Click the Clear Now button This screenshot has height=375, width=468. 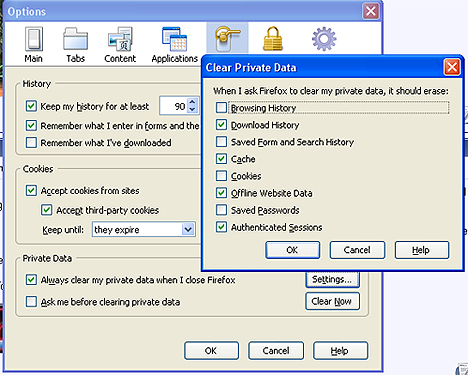click(332, 301)
